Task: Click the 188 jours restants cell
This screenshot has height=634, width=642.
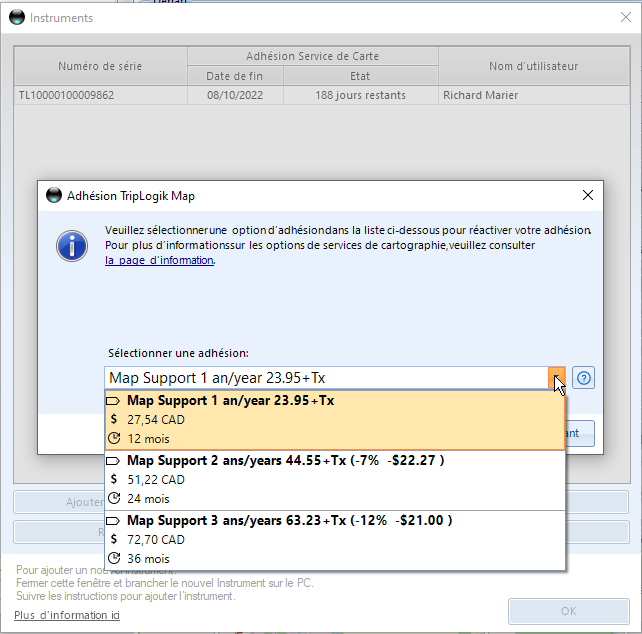Action: coord(360,95)
